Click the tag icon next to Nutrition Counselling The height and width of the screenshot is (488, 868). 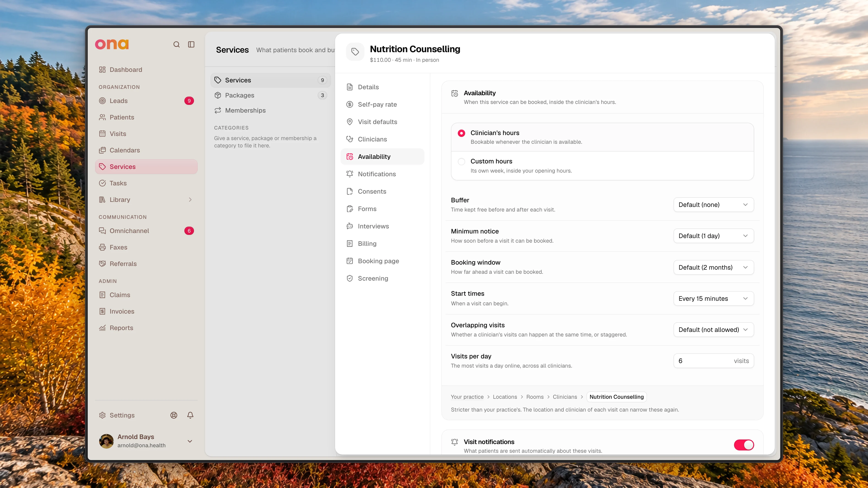(x=355, y=52)
